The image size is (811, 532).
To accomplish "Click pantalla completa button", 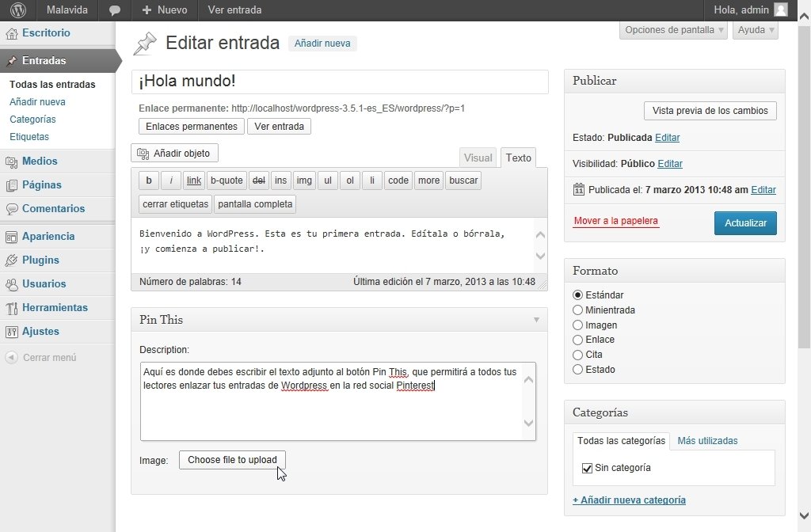I will point(255,204).
